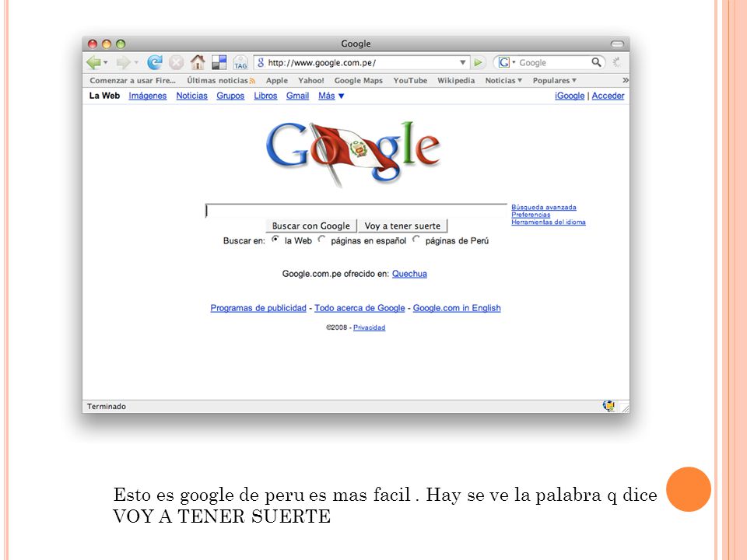The height and width of the screenshot is (560, 747).
Task: Click the 'Buscar con Google' button
Action: click(x=310, y=226)
